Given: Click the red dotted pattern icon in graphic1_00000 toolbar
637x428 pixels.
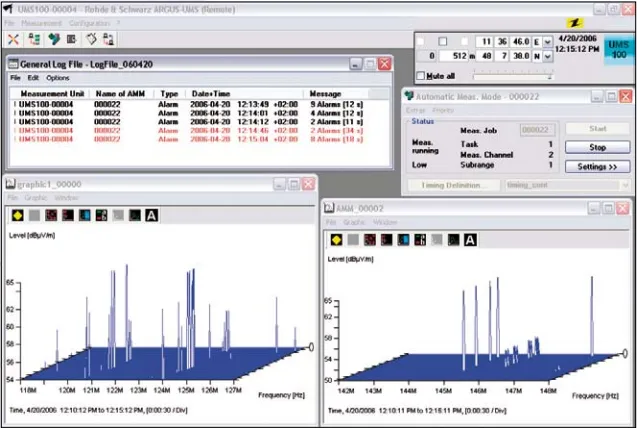Looking at the screenshot, I should [x=51, y=215].
